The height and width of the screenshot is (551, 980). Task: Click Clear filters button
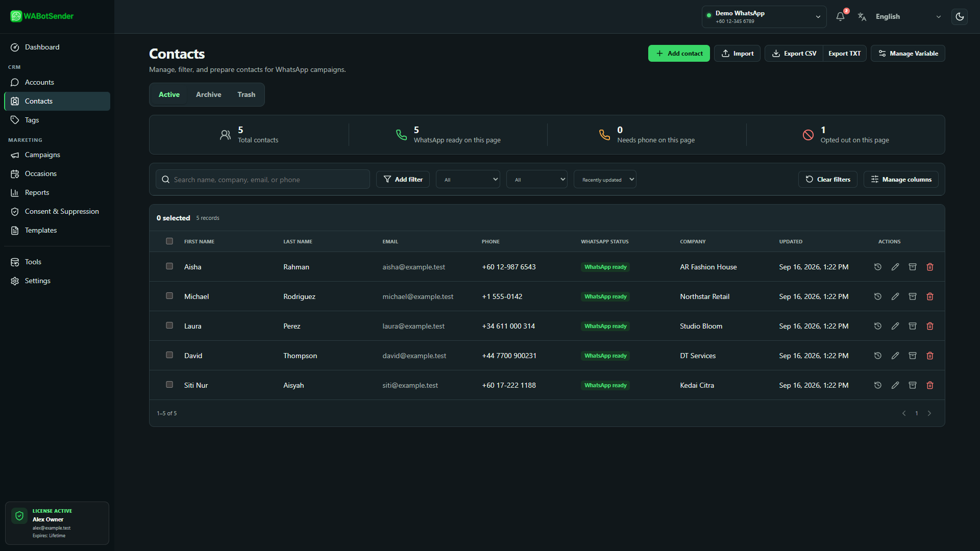[x=828, y=179]
